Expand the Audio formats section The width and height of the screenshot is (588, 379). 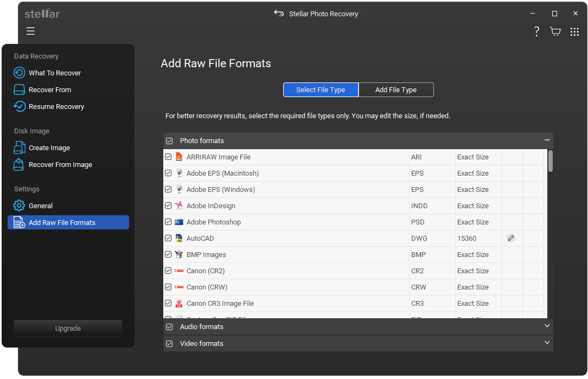547,326
